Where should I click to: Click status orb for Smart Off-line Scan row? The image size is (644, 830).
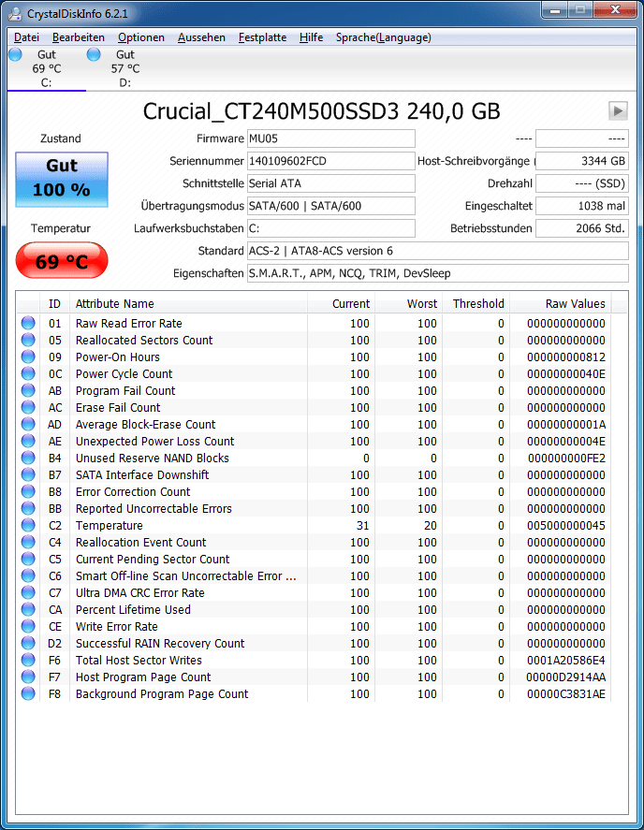coord(28,575)
